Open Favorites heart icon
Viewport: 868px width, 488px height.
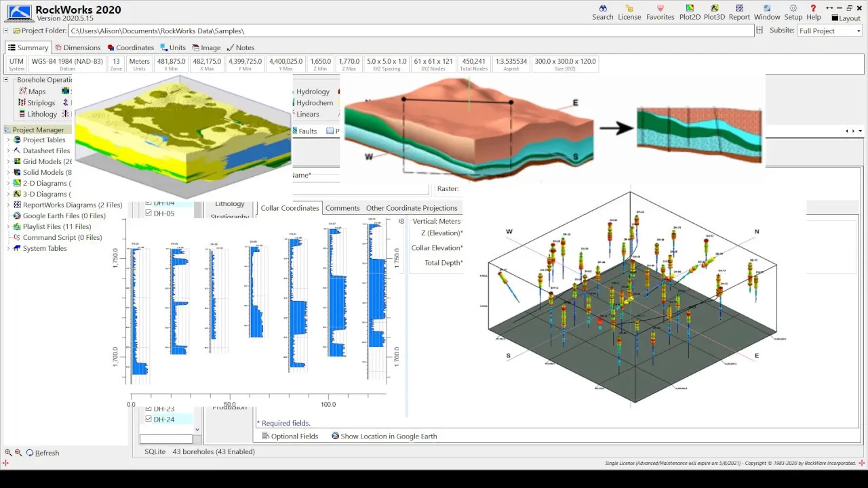660,12
